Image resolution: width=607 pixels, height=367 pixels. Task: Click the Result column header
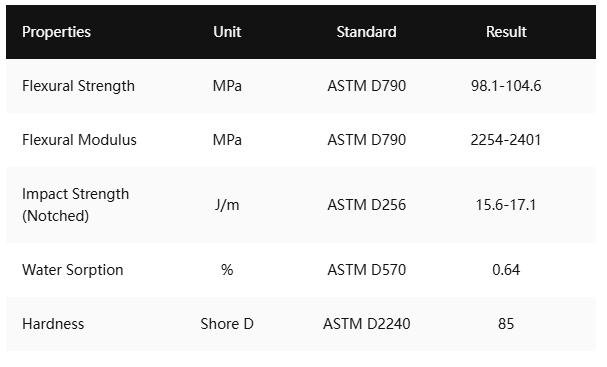(506, 32)
